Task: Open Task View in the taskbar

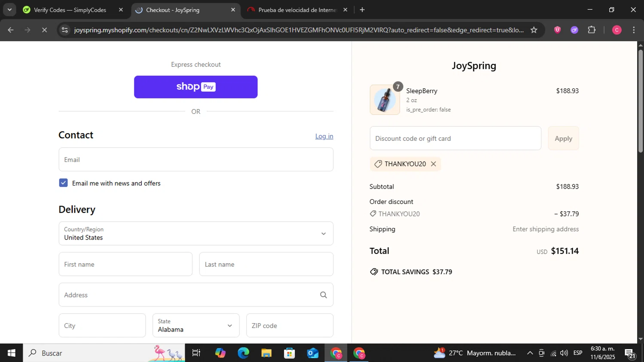Action: [x=196, y=353]
